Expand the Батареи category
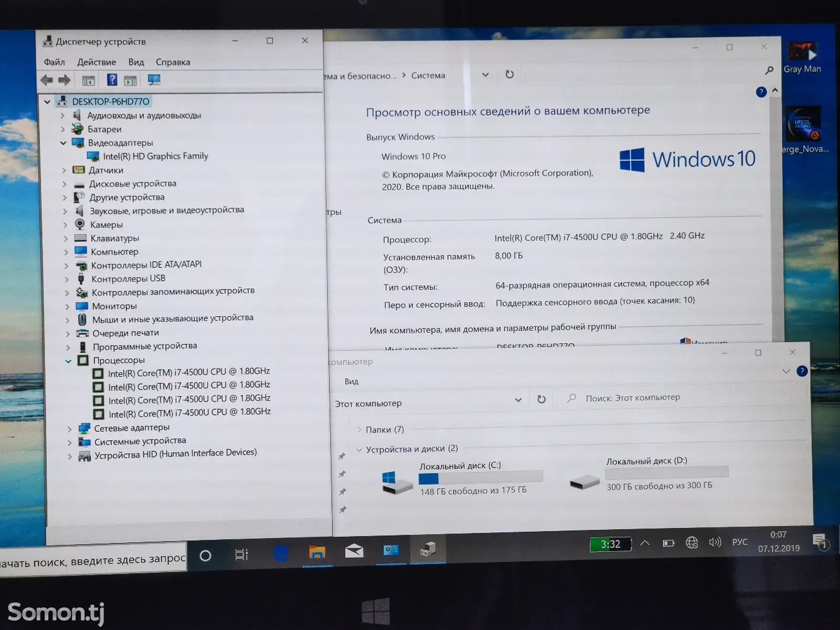 coord(63,129)
